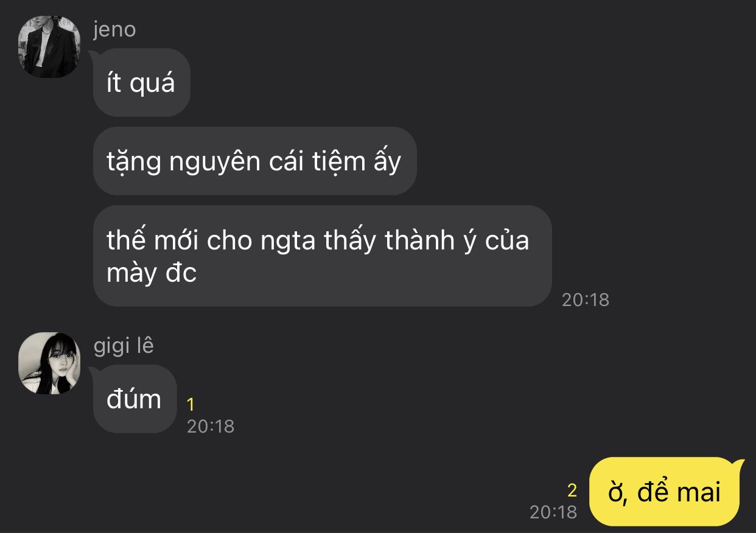Select the yellow 'ờ, để mai' bubble
The width and height of the screenshot is (756, 533).
[x=665, y=492]
